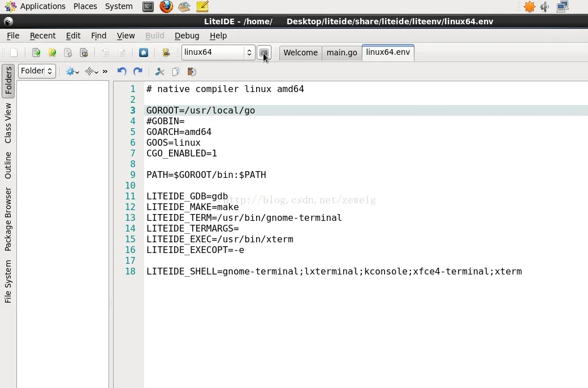Image resolution: width=588 pixels, height=388 pixels.
Task: Open the Welcome tab
Action: coord(300,53)
